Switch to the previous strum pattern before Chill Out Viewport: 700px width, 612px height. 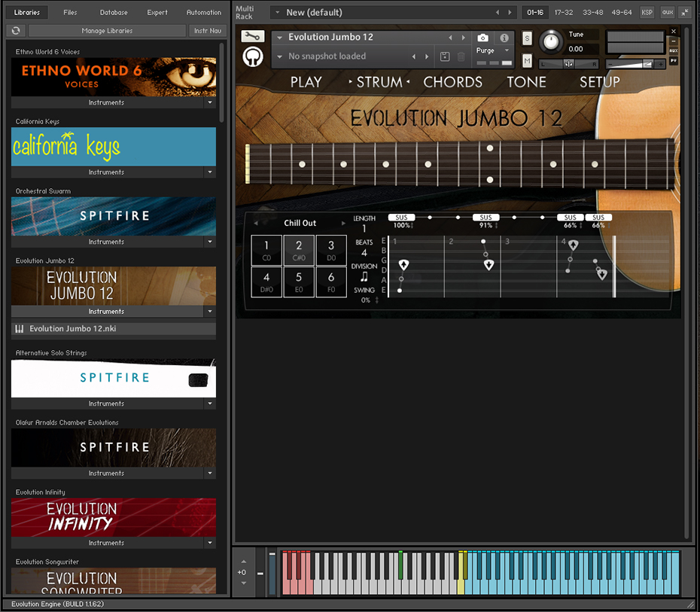pyautogui.click(x=256, y=223)
